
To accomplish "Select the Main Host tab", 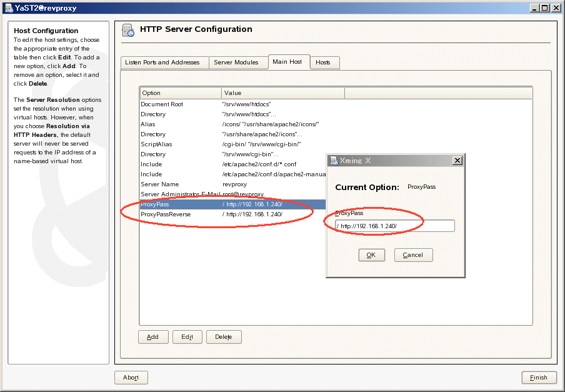I will (289, 62).
